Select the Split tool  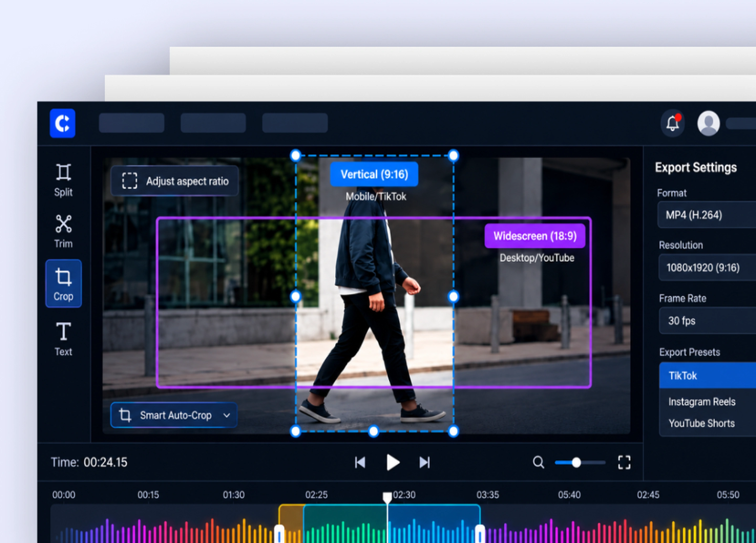[63, 180]
